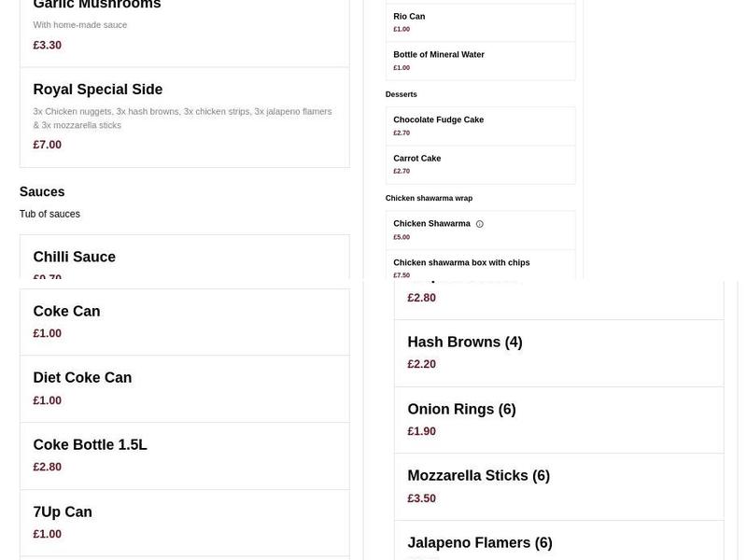Add Coke Bottle 1.5L
Viewport: 747px width, 560px height.
184,455
